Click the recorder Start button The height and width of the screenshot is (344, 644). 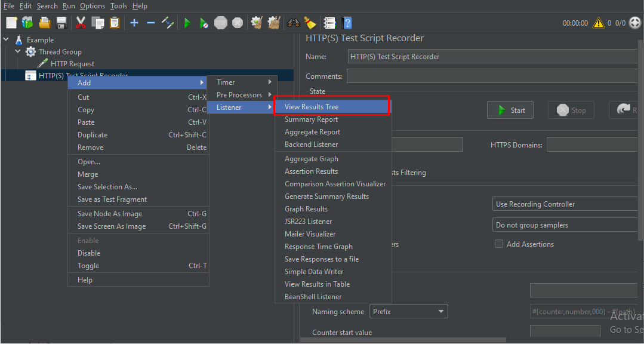[x=510, y=110]
